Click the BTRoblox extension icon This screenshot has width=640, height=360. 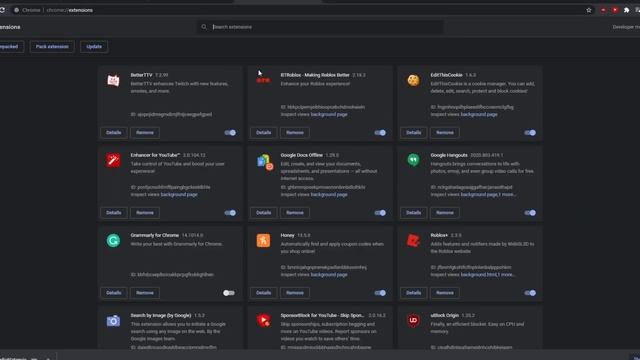263,80
